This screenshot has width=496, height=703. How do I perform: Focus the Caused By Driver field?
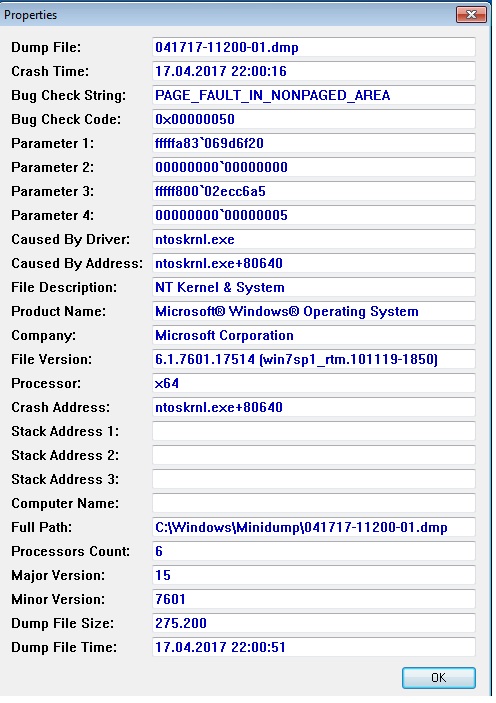[313, 239]
